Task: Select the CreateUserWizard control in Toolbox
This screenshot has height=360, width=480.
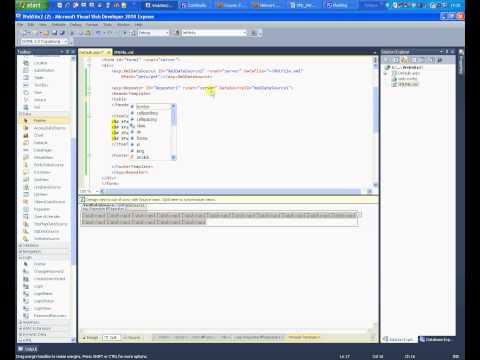Action: click(x=50, y=279)
